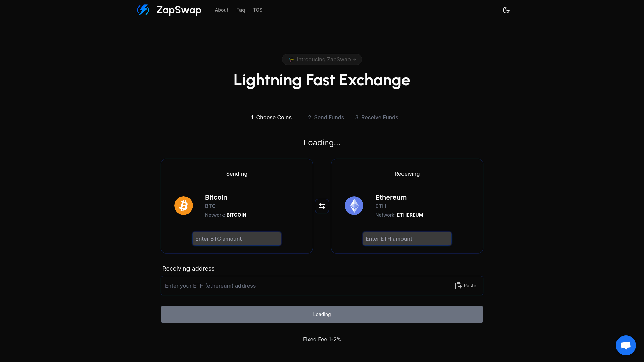
Task: Open the TOS link
Action: [258, 10]
